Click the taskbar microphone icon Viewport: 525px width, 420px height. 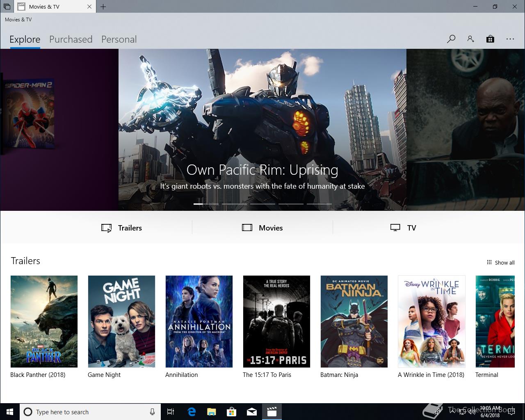[152, 412]
